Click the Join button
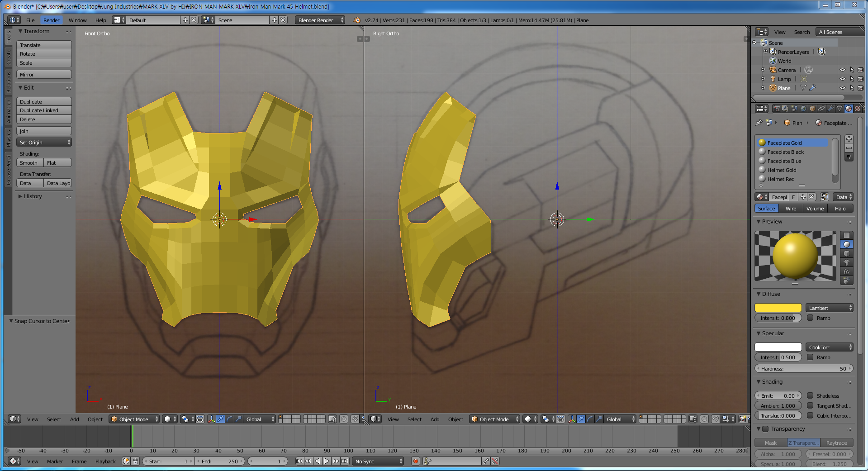868x471 pixels. click(44, 131)
